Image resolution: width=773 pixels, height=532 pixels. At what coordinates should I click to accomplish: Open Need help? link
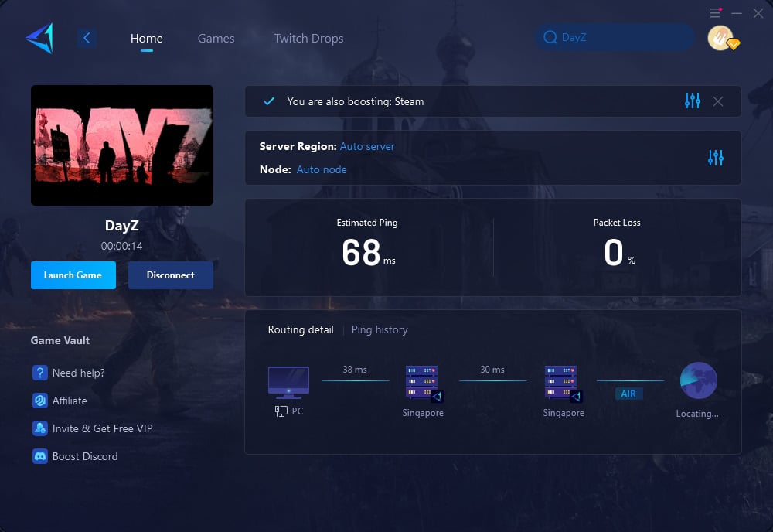pyautogui.click(x=78, y=373)
